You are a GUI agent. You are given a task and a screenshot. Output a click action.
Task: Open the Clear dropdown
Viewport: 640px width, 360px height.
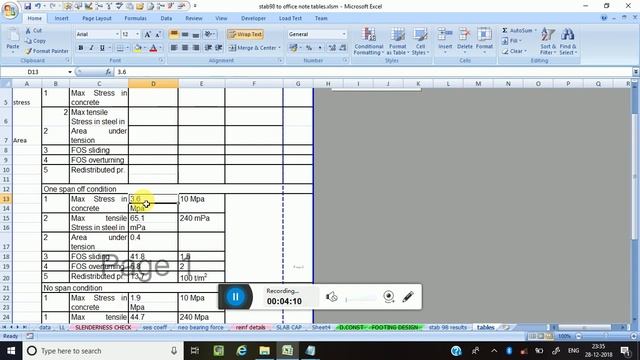coord(514,51)
